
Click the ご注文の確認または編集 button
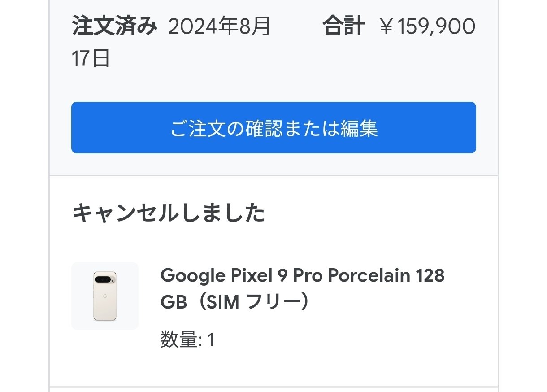[x=273, y=128]
